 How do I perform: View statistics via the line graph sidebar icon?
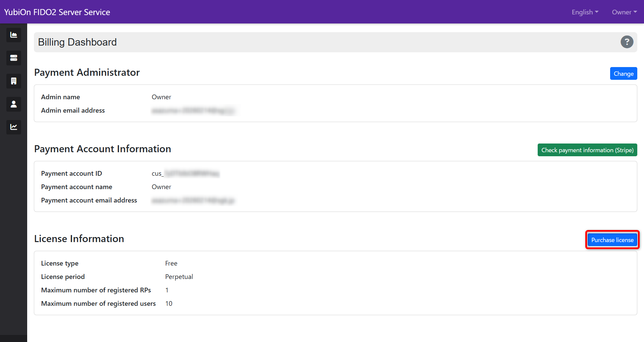(13, 127)
